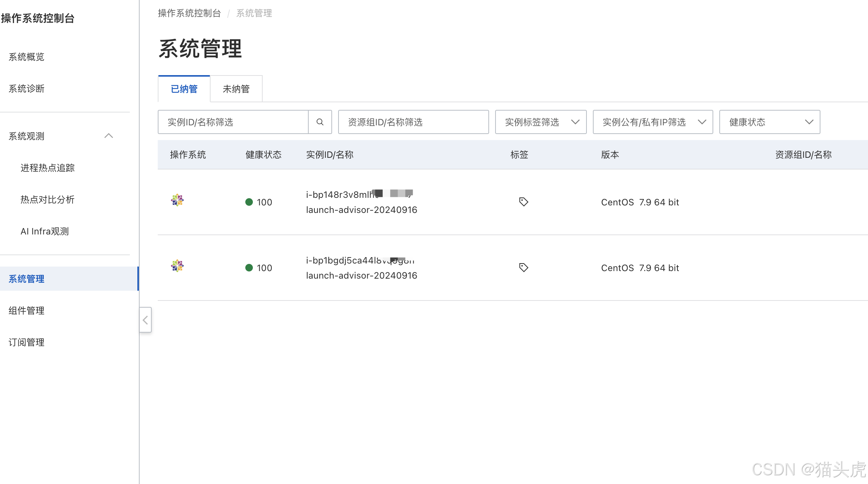Click the 操作系统 column header
Image resolution: width=868 pixels, height=484 pixels.
(x=188, y=155)
